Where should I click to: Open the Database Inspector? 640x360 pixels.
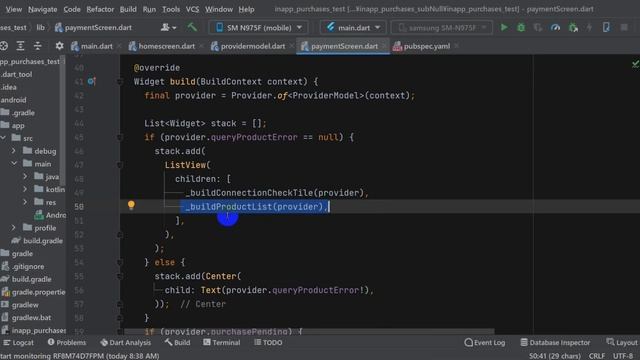[x=555, y=342]
